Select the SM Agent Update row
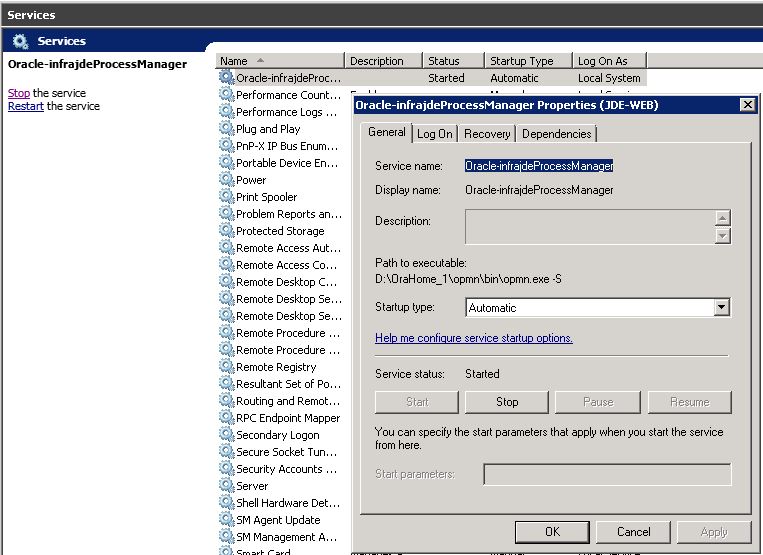 tap(280, 520)
